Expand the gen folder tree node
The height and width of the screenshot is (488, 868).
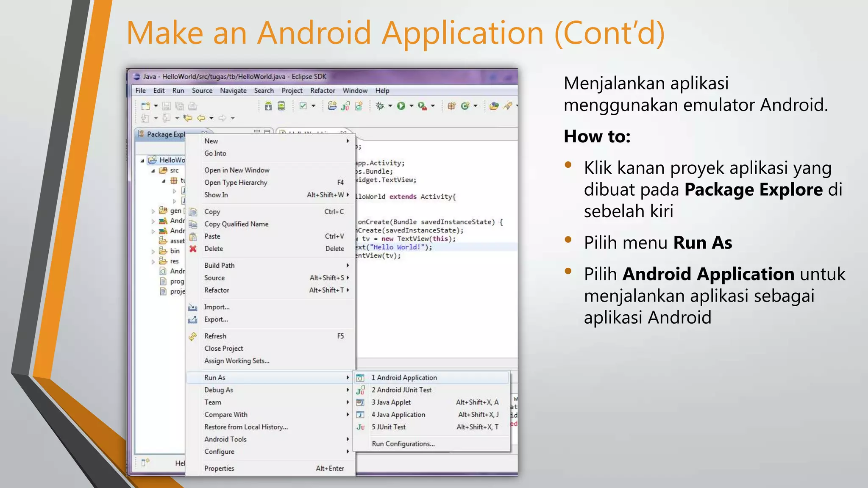153,211
